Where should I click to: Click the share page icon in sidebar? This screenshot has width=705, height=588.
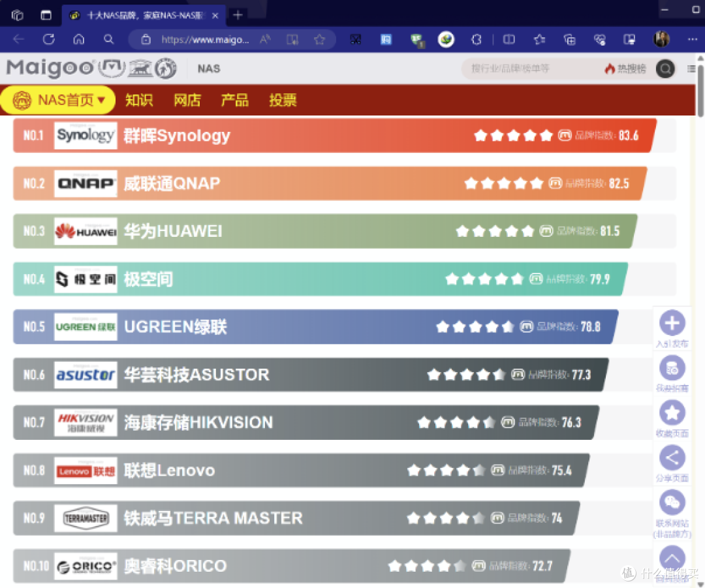point(672,457)
